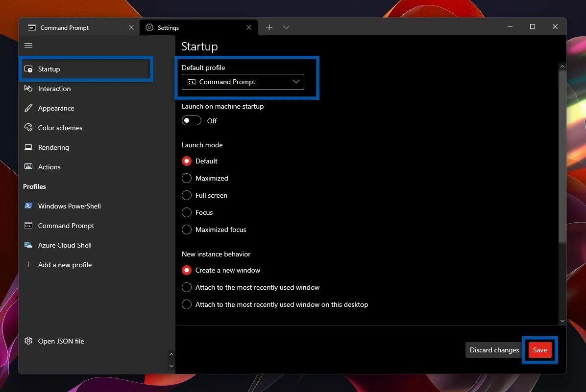Open the Appearance settings section
The height and width of the screenshot is (392, 586).
(55, 108)
